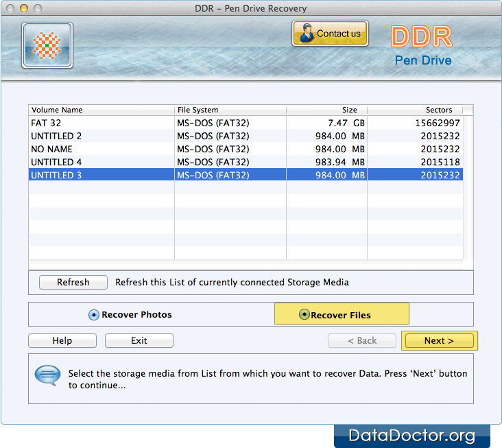This screenshot has height=448, width=502.
Task: Click the DDR Pen Drive brand logo
Action: (x=422, y=45)
